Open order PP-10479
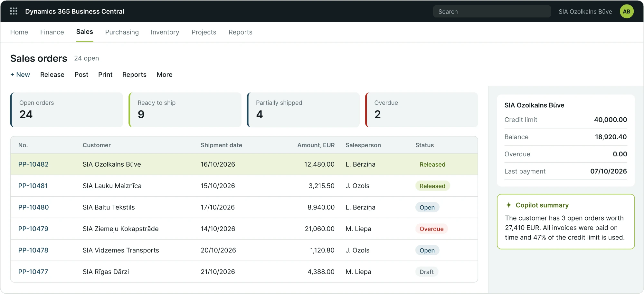Image resolution: width=644 pixels, height=294 pixels. tap(33, 229)
